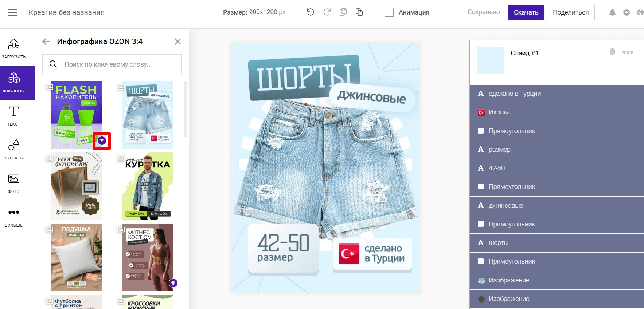Select Прямоугольник layer below 42-50
The height and width of the screenshot is (309, 644).
click(557, 187)
